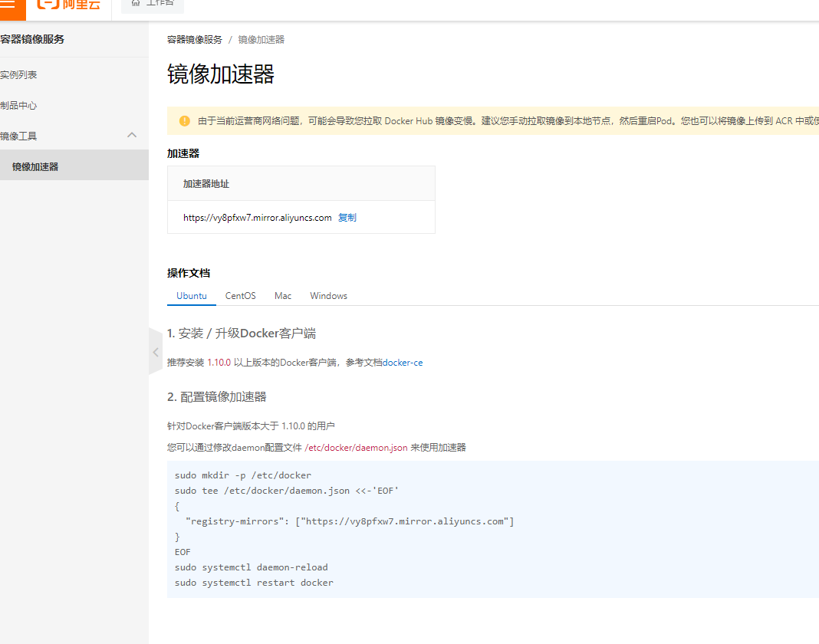Click the 'sudo tee /etc/docker/daemon.json' line
Viewport: 819px width, 644px height.
tap(286, 491)
